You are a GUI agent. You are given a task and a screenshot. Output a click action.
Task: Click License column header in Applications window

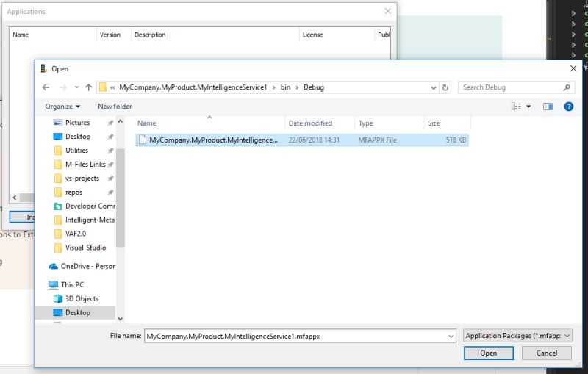pyautogui.click(x=313, y=35)
